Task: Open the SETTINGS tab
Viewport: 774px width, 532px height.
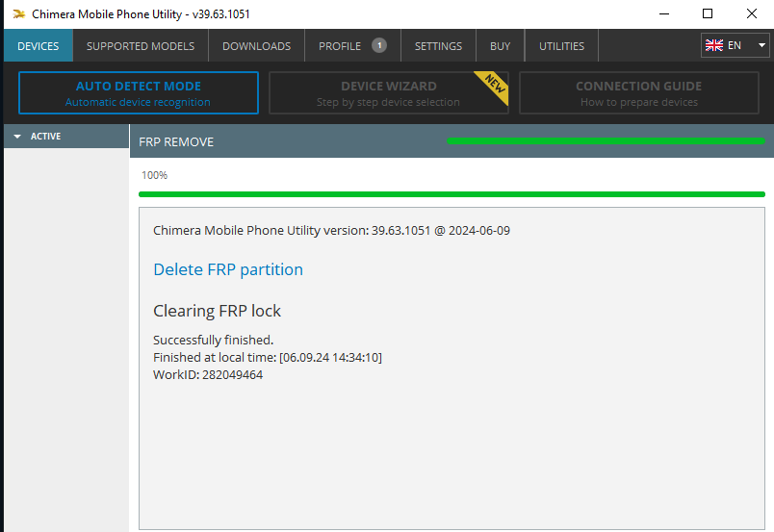Action: click(x=438, y=46)
